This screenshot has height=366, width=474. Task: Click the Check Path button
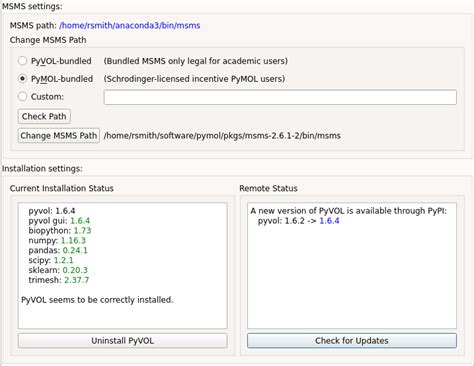[44, 116]
